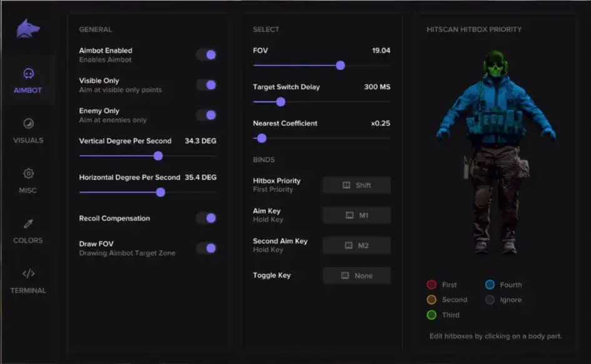Click the 'First Priority' subtitle text
This screenshot has height=364, width=591.
click(x=273, y=190)
